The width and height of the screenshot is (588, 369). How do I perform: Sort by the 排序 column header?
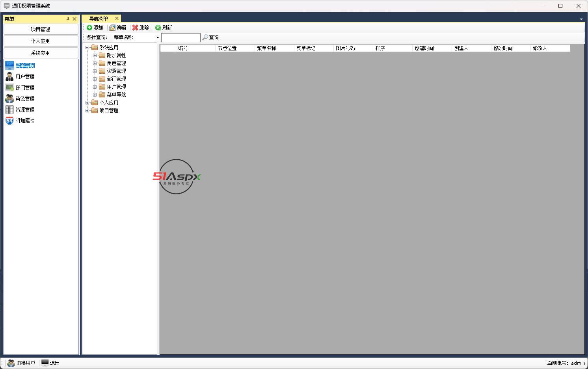(393, 48)
